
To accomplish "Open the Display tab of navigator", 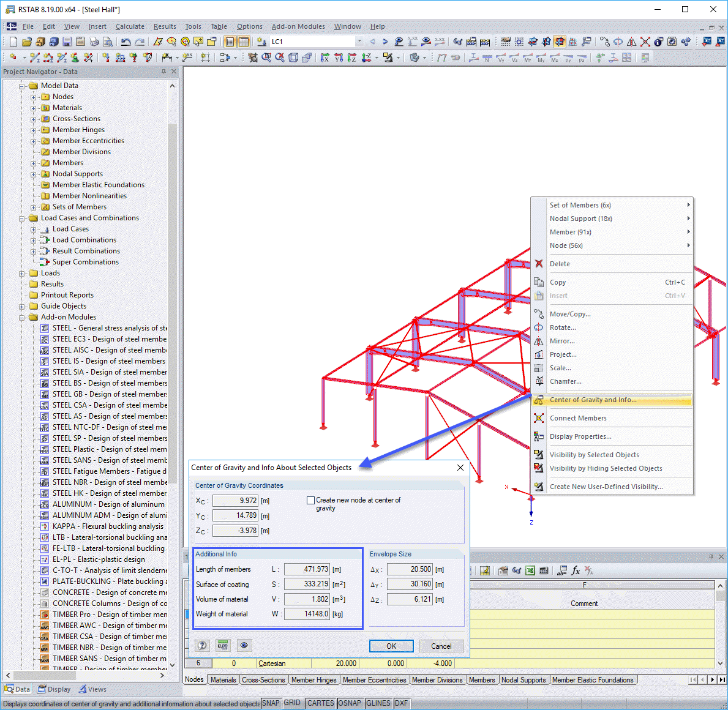I will pos(54,689).
